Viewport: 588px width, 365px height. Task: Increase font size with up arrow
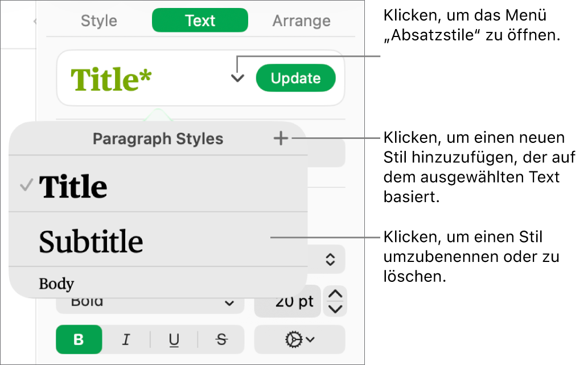pyautogui.click(x=335, y=294)
